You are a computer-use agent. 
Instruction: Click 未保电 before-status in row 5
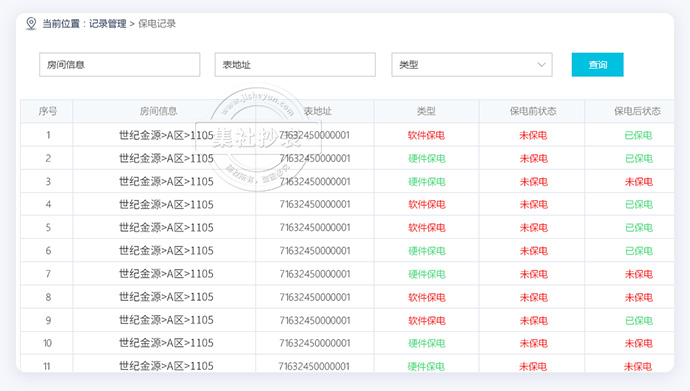click(533, 228)
